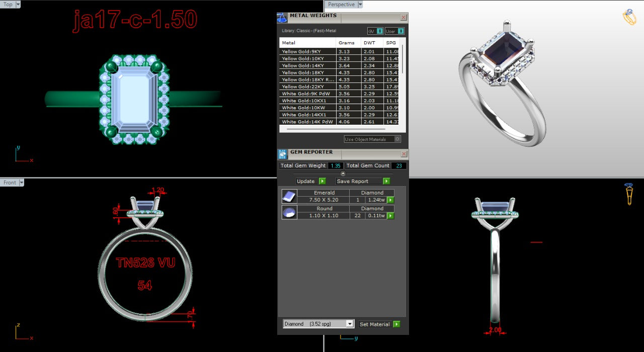Select the White Gold:10KX1 row
This screenshot has height=352, width=644.
click(339, 101)
